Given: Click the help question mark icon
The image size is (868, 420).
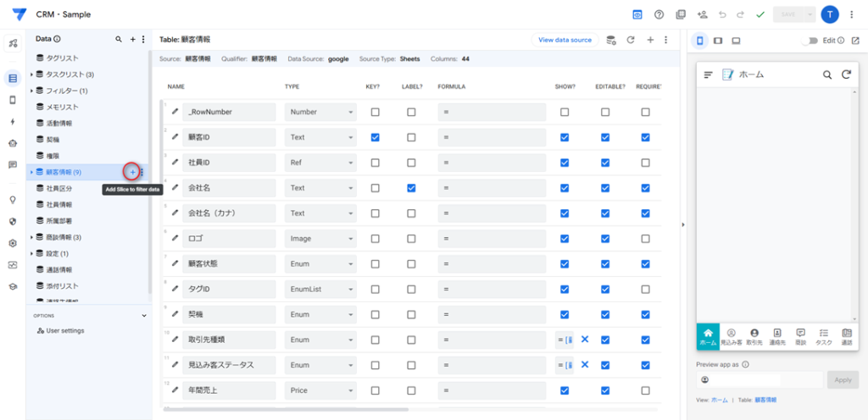Looking at the screenshot, I should pos(659,14).
